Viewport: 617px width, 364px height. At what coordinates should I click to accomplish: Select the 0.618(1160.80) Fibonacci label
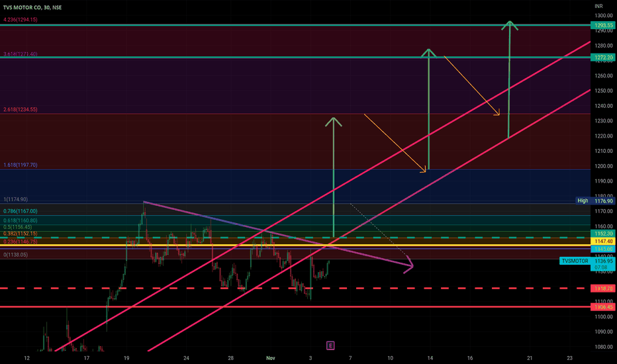click(x=21, y=221)
